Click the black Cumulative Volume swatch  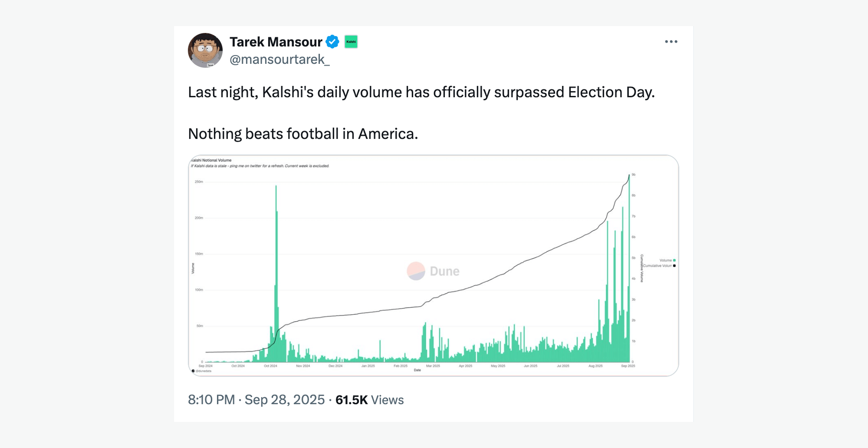674,266
